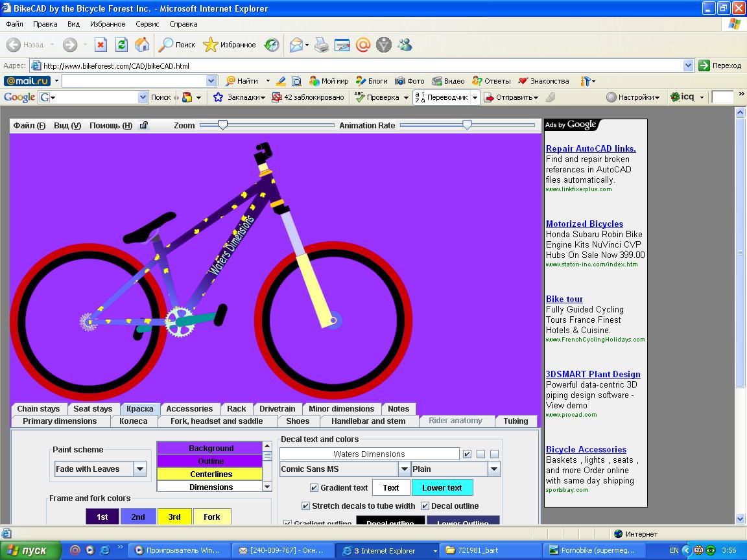The height and width of the screenshot is (560, 747).
Task: Click the Lower text color button
Action: coord(442,488)
